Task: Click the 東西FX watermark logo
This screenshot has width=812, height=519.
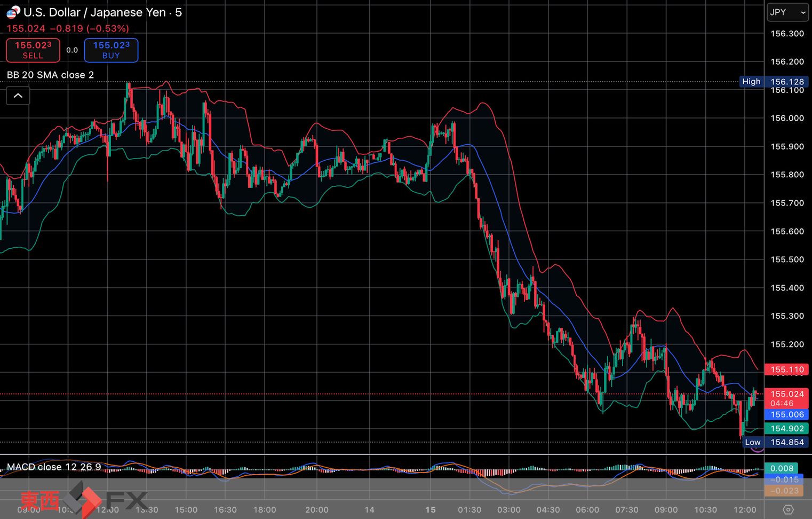Action: tap(83, 500)
